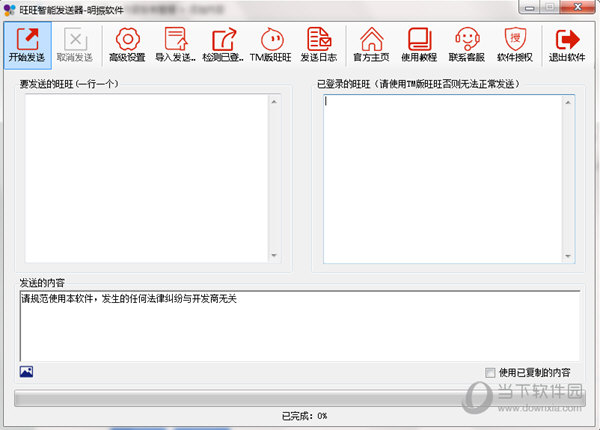Click the sending progress bar
Viewport: 600px width, 430px height.
pyautogui.click(x=300, y=399)
